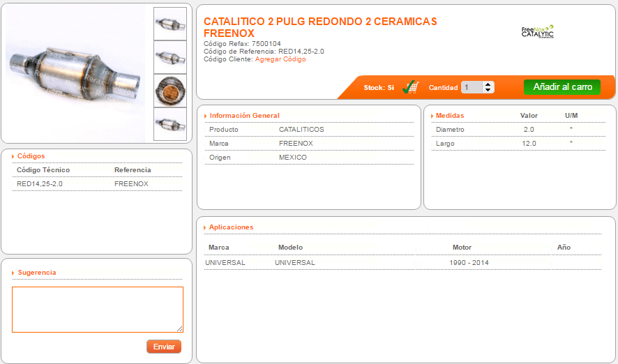The height and width of the screenshot is (364, 618).
Task: Click the Valor column header
Action: pyautogui.click(x=529, y=116)
